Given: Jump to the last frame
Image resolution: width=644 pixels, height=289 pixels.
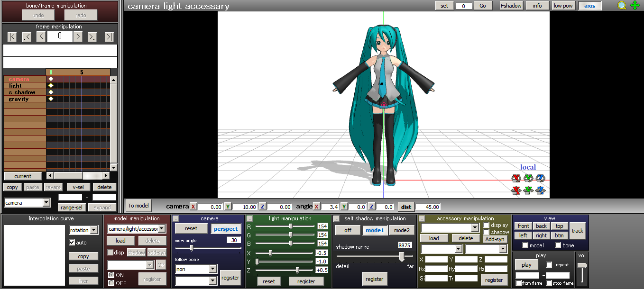Looking at the screenshot, I should tap(109, 37).
